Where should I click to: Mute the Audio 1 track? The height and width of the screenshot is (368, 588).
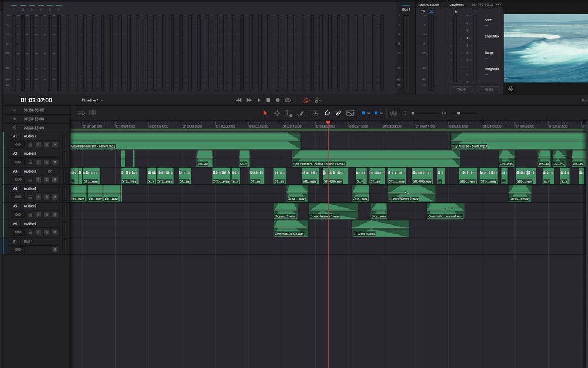[55, 144]
